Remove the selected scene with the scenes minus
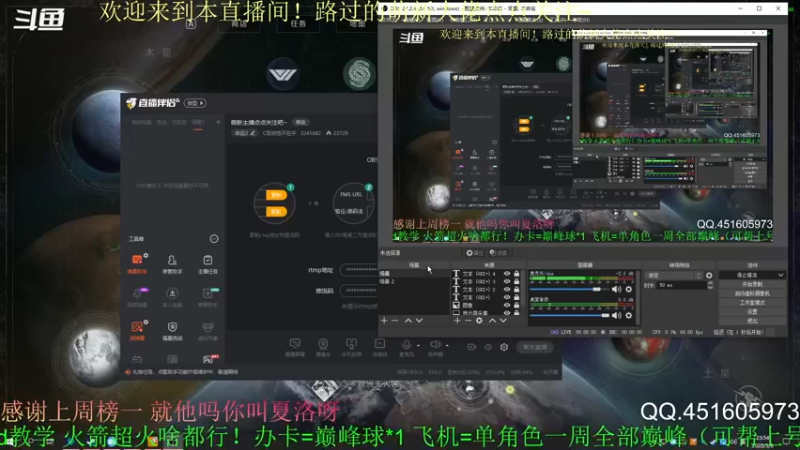 pos(395,320)
